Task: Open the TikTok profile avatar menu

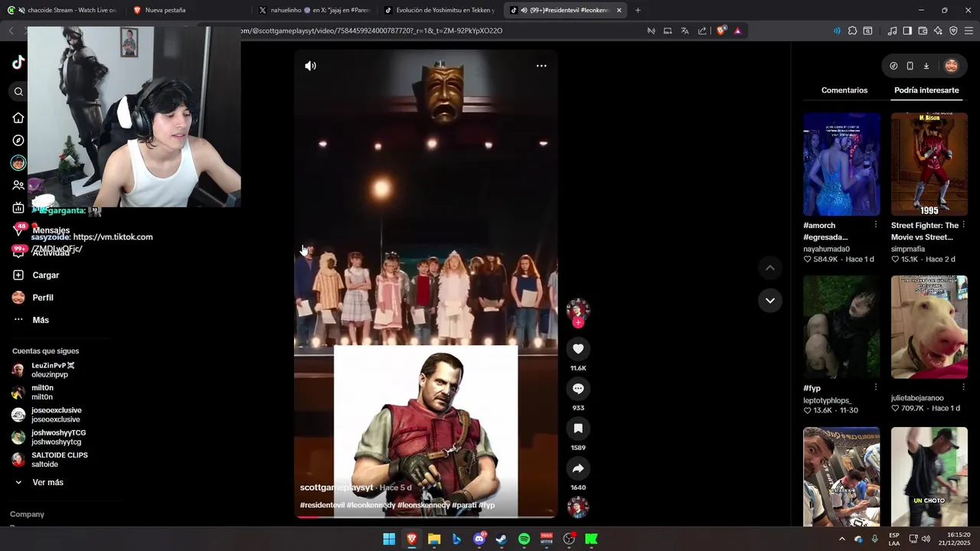Action: pos(952,66)
